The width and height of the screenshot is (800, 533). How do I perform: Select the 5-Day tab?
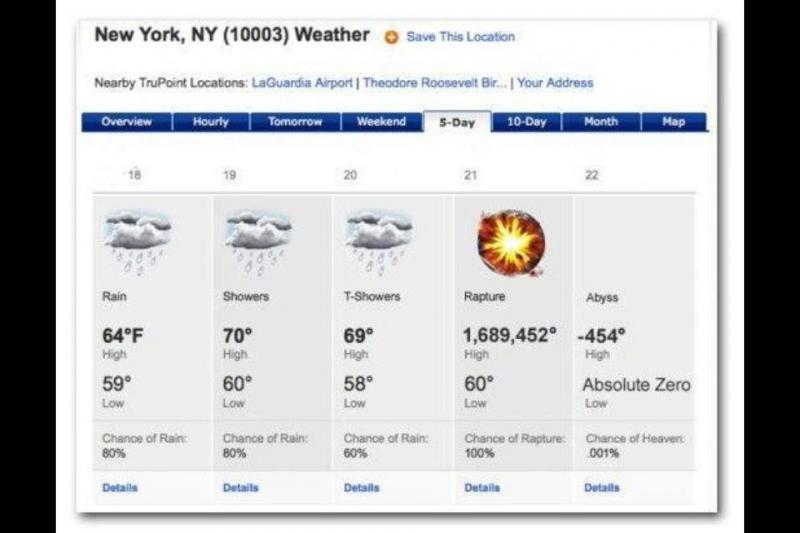pyautogui.click(x=457, y=123)
